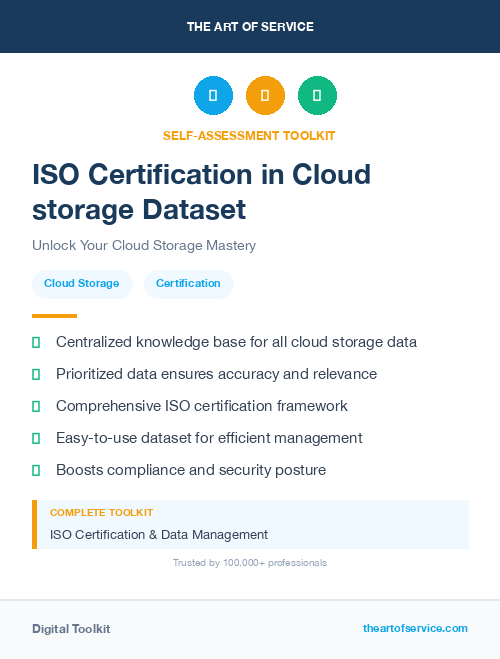Click bullet icon beside Prioritized data line
The width and height of the screenshot is (500, 659).
[x=36, y=374]
